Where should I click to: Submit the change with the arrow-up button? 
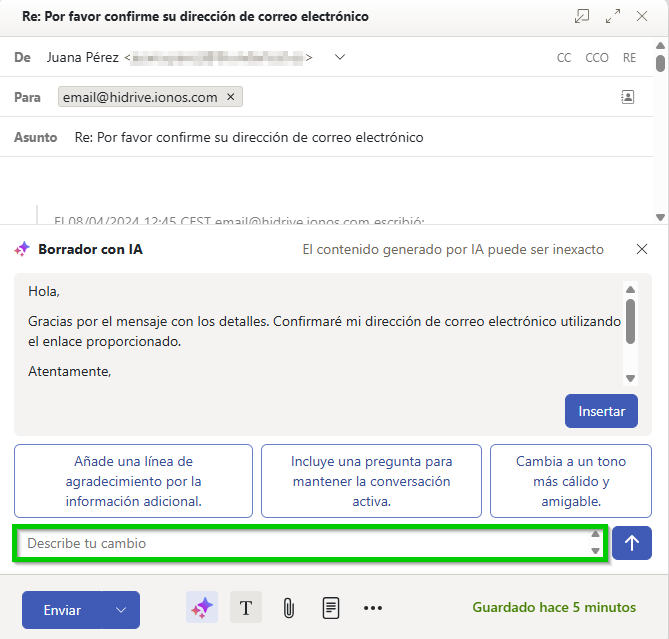tap(631, 543)
